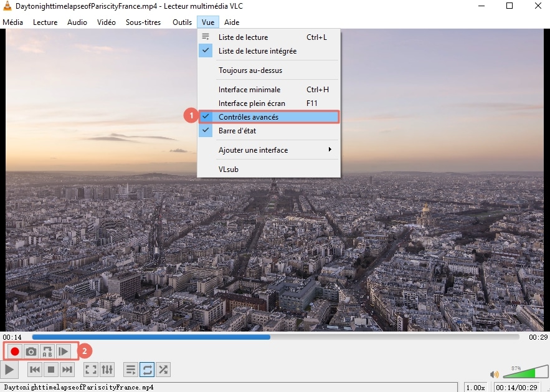Click the Play button
Viewport: 550px width, 392px height.
(x=9, y=370)
